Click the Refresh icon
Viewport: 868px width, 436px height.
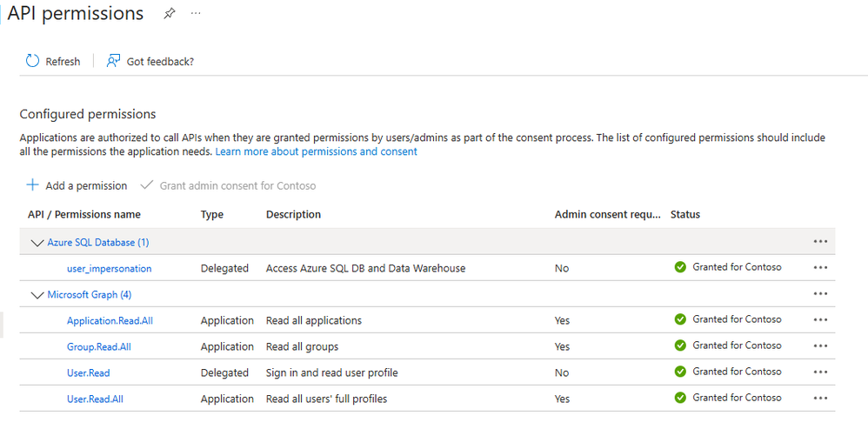coord(33,61)
